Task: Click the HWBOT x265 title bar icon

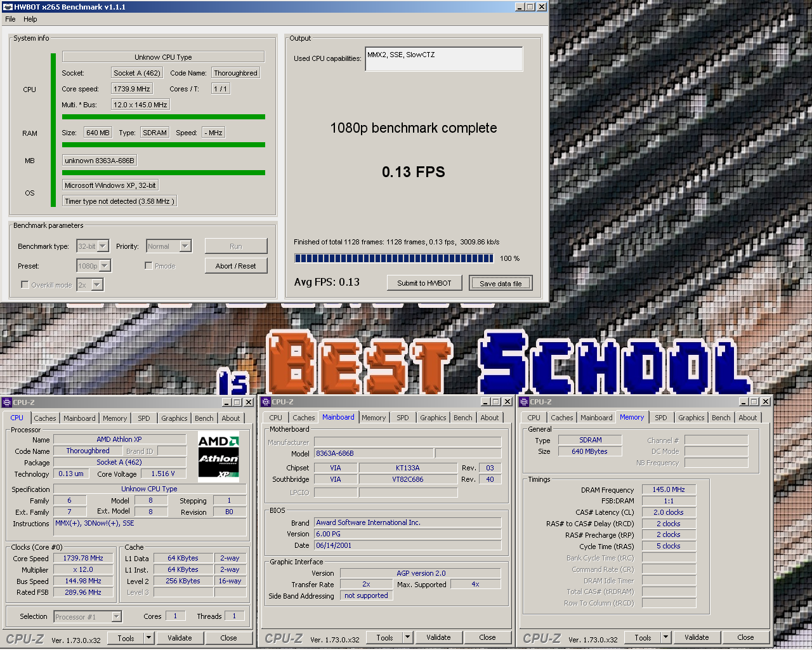Action: 8,7
